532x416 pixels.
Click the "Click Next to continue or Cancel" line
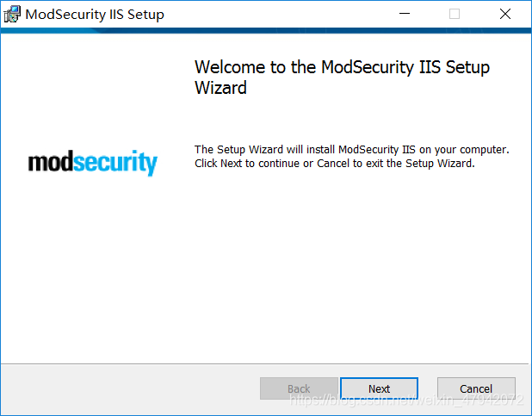click(334, 163)
